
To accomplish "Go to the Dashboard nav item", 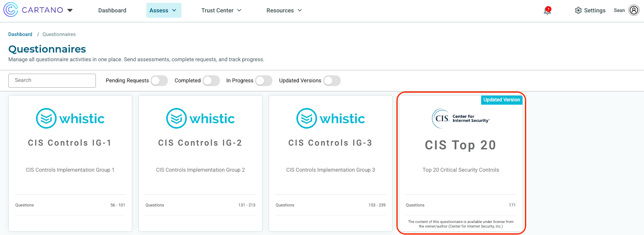I will (x=112, y=10).
